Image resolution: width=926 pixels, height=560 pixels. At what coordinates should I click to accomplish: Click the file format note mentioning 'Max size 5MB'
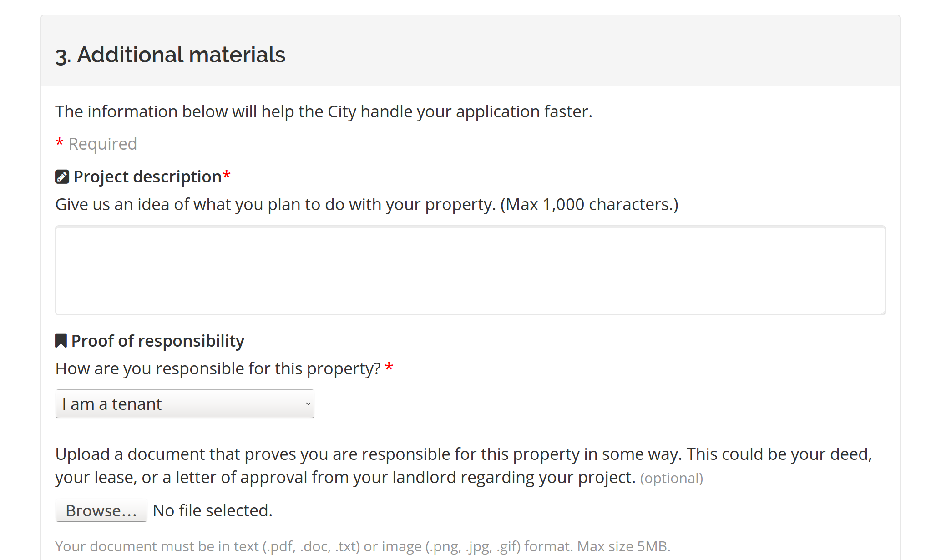coord(363,546)
